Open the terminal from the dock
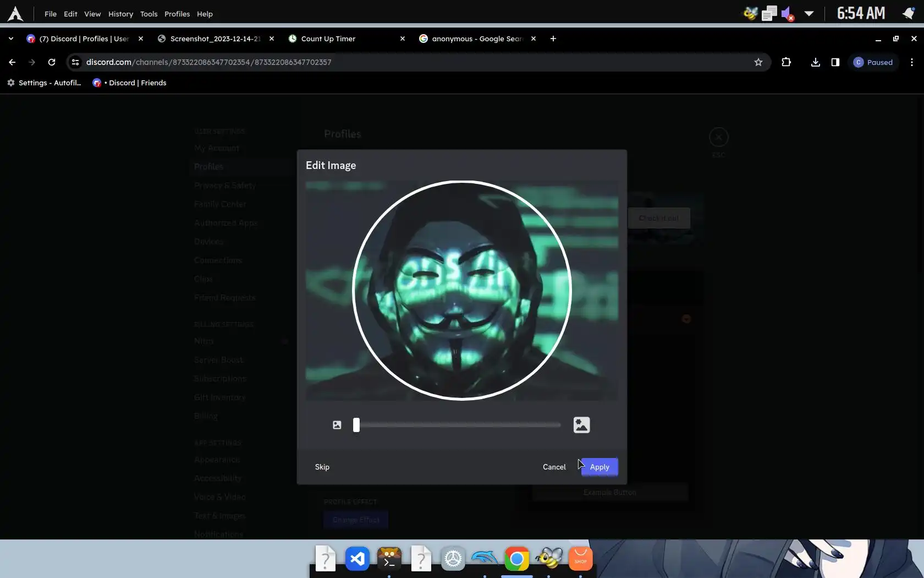This screenshot has width=924, height=578. pyautogui.click(x=389, y=559)
